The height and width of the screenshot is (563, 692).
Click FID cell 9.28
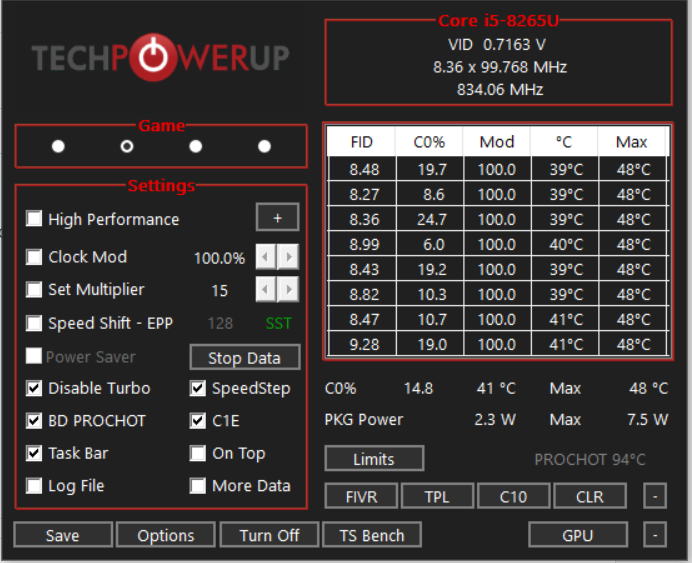364,344
